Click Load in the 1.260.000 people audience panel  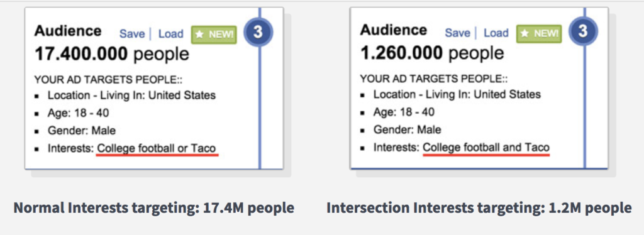[496, 33]
